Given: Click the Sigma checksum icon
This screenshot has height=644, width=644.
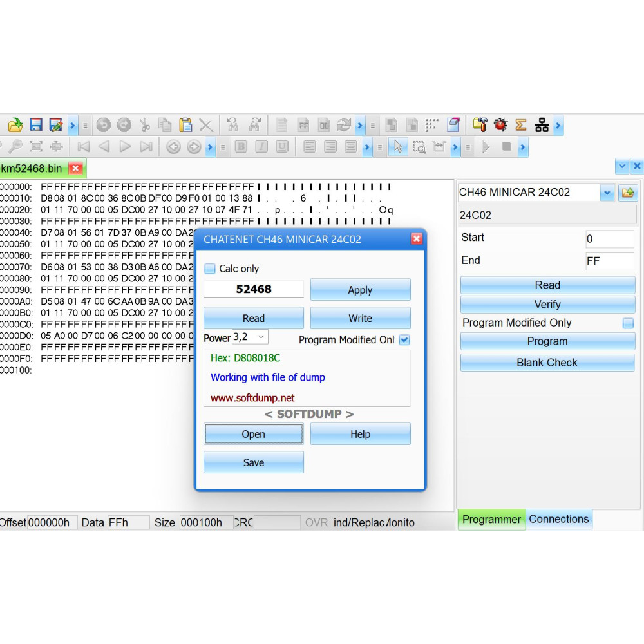Looking at the screenshot, I should 521,125.
